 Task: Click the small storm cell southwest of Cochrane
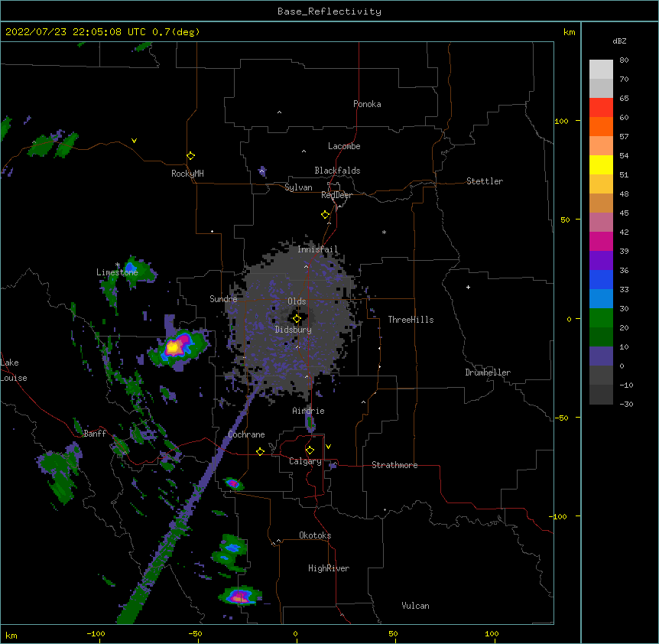tap(233, 483)
